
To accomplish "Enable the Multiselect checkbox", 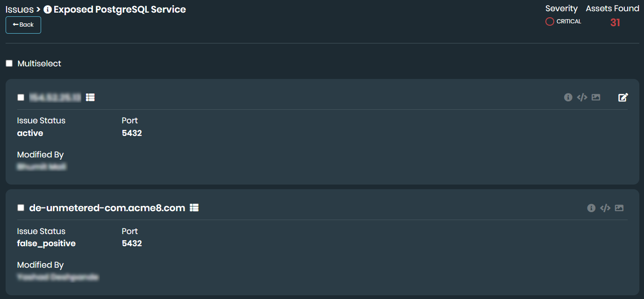I will 9,64.
